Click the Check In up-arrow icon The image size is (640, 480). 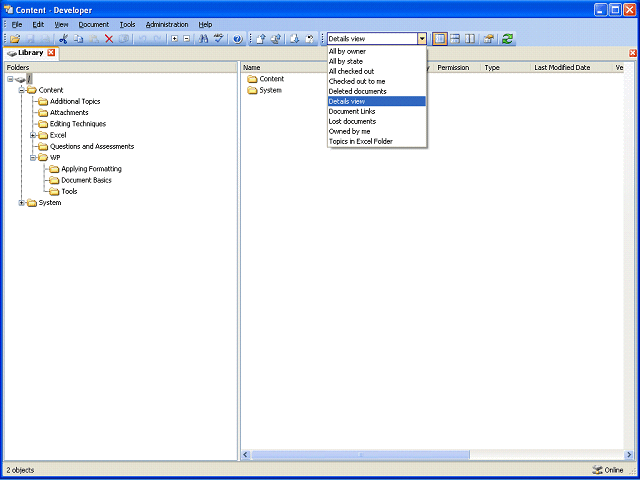[x=261, y=39]
